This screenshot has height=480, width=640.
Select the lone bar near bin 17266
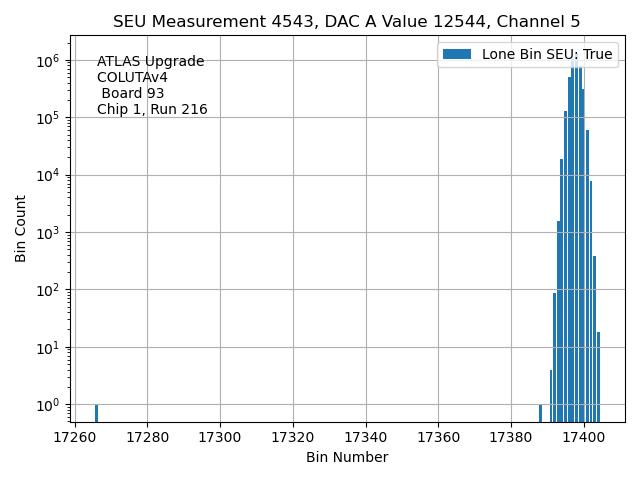click(x=96, y=413)
